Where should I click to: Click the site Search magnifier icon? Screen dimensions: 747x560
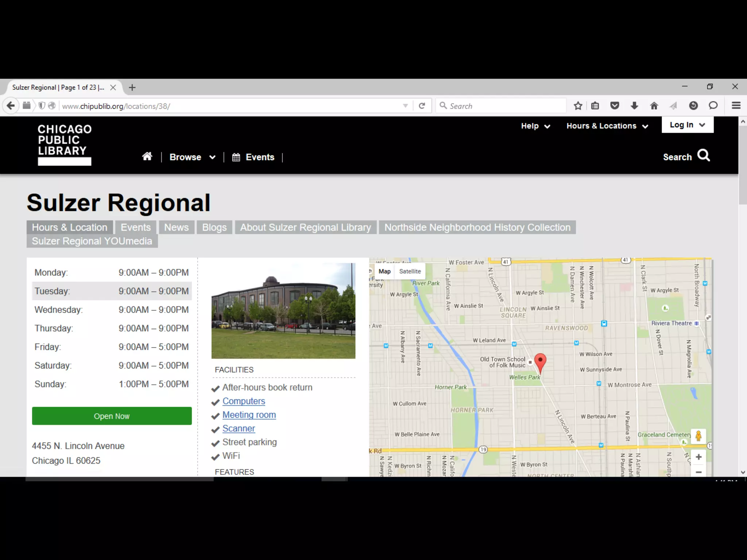click(x=704, y=156)
